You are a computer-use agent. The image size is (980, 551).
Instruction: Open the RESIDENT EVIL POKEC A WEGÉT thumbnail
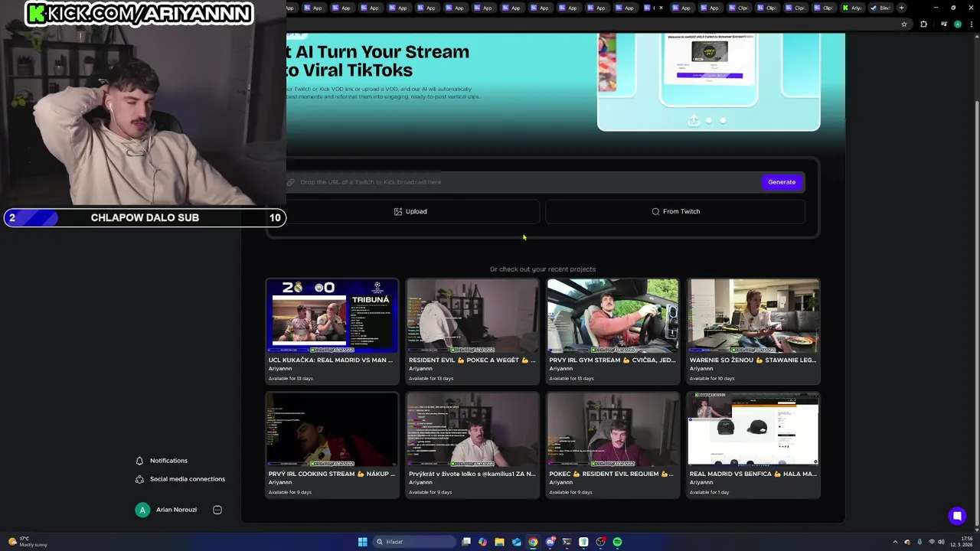coord(472,316)
